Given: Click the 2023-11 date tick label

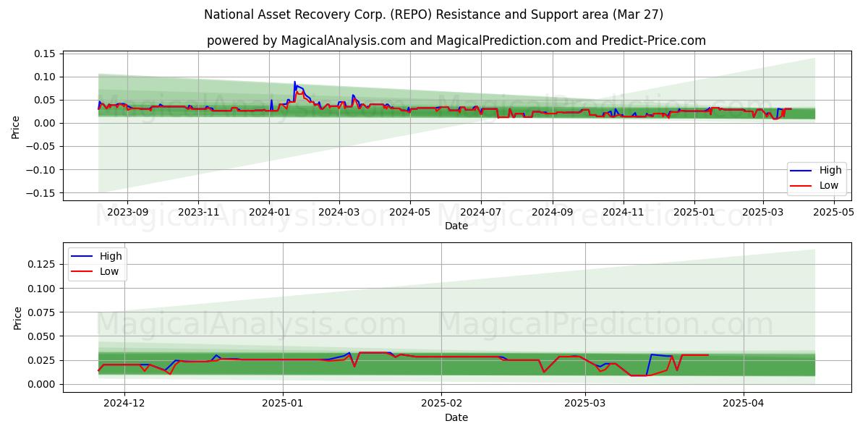Looking at the screenshot, I should (x=198, y=212).
